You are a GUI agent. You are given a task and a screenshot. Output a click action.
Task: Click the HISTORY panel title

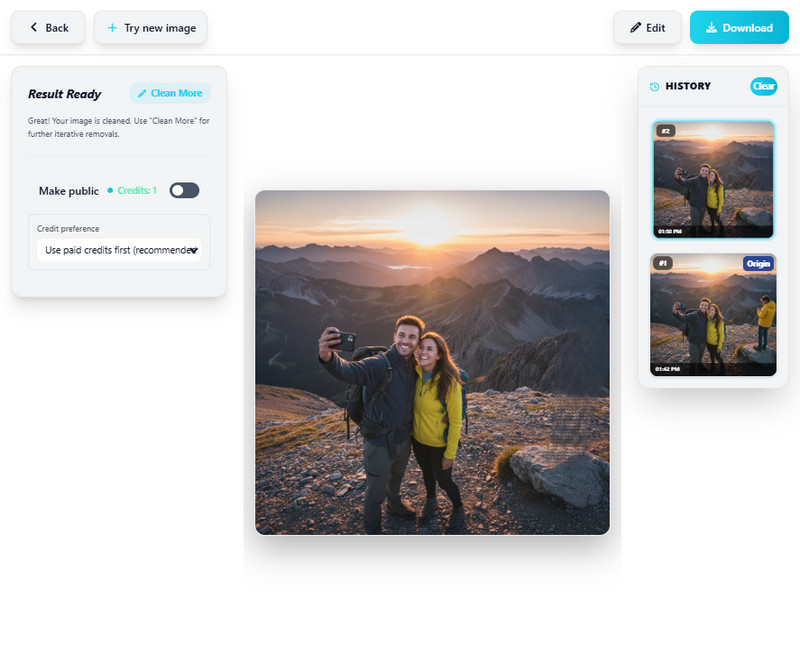point(688,86)
